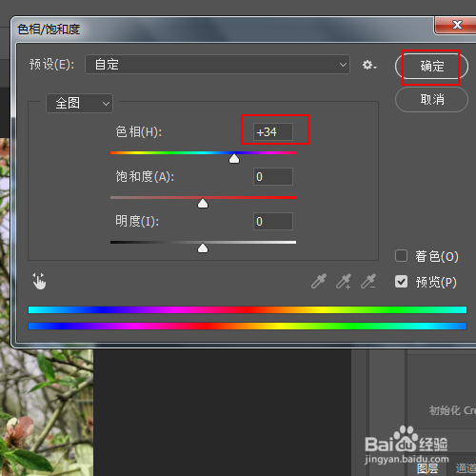Image resolution: width=476 pixels, height=476 pixels.
Task: Click the 色相 hue slider handle
Action: point(234,159)
